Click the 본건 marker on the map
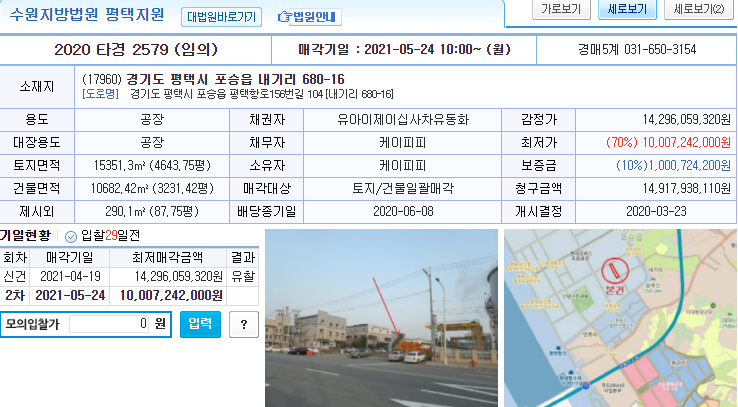Viewport: 738px width, 407px height. (x=615, y=276)
